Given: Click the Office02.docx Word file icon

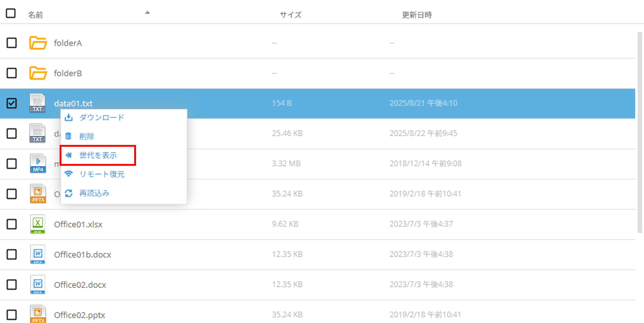Looking at the screenshot, I should tap(37, 284).
